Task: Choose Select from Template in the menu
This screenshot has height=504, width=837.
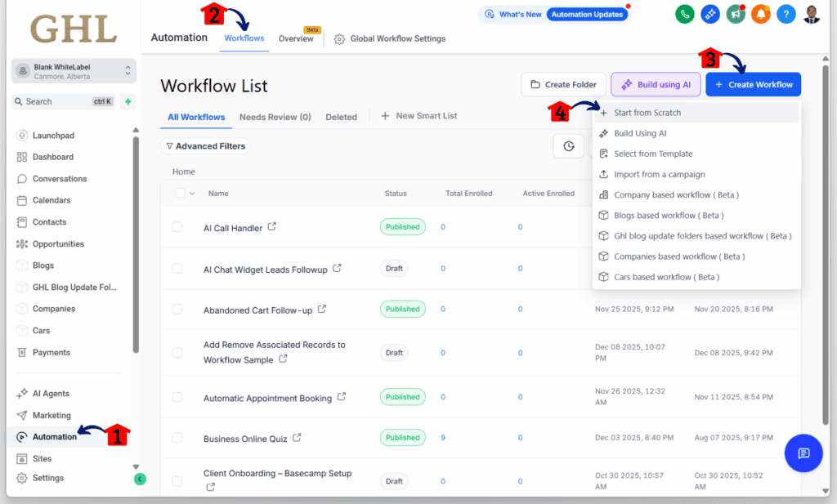Action: [x=656, y=154]
